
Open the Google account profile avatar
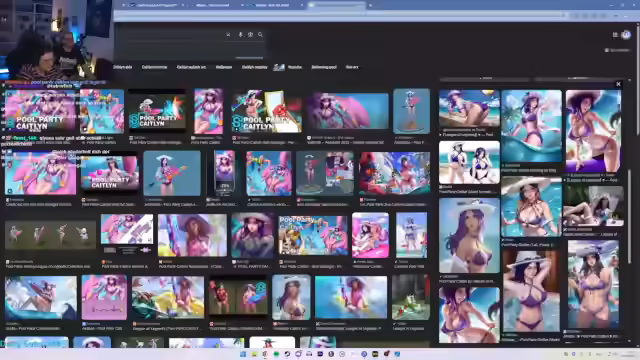(626, 35)
